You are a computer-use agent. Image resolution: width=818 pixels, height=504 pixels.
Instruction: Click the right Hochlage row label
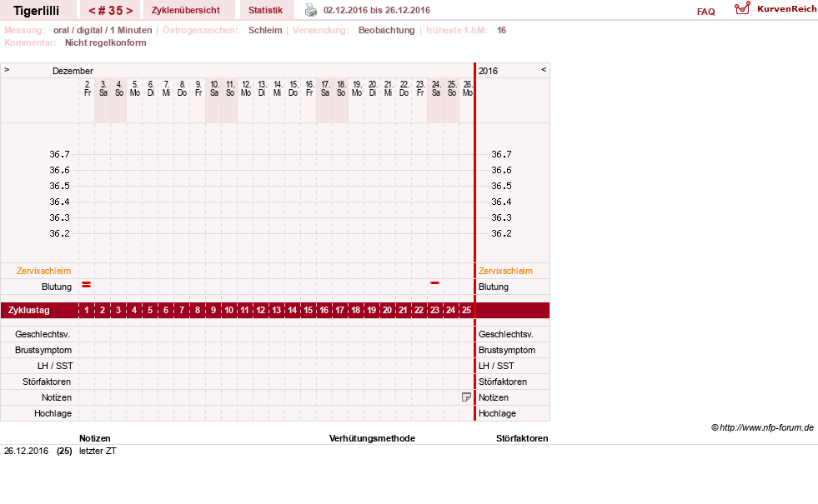tap(497, 413)
